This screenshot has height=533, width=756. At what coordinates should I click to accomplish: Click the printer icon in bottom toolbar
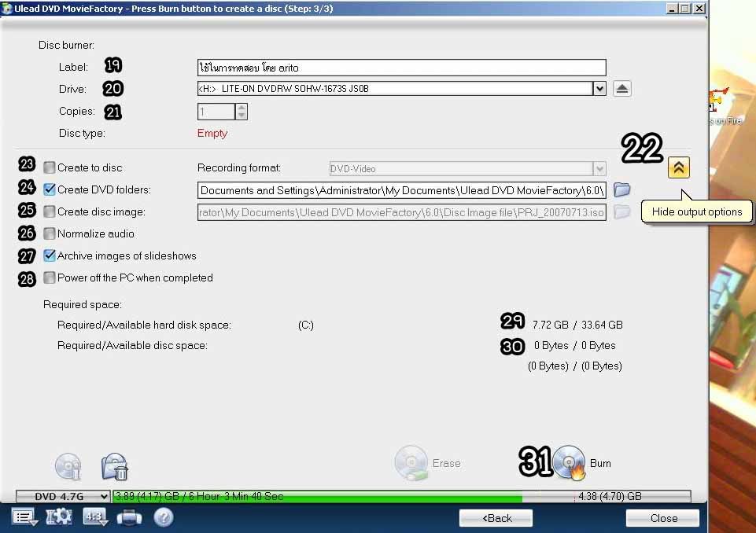click(129, 517)
